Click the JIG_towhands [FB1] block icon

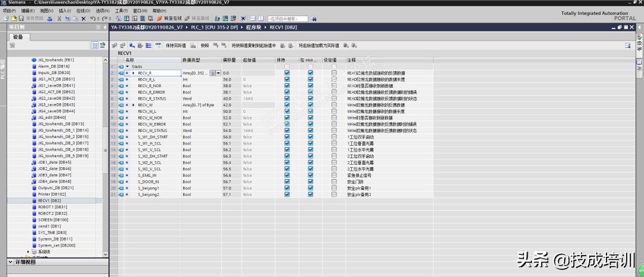point(35,60)
